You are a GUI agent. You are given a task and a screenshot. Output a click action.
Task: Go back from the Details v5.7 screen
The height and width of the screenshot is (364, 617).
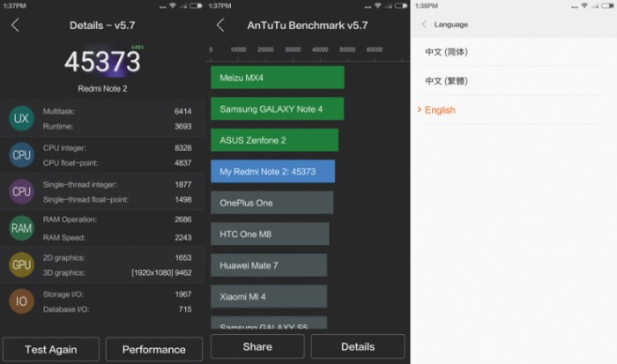click(15, 26)
